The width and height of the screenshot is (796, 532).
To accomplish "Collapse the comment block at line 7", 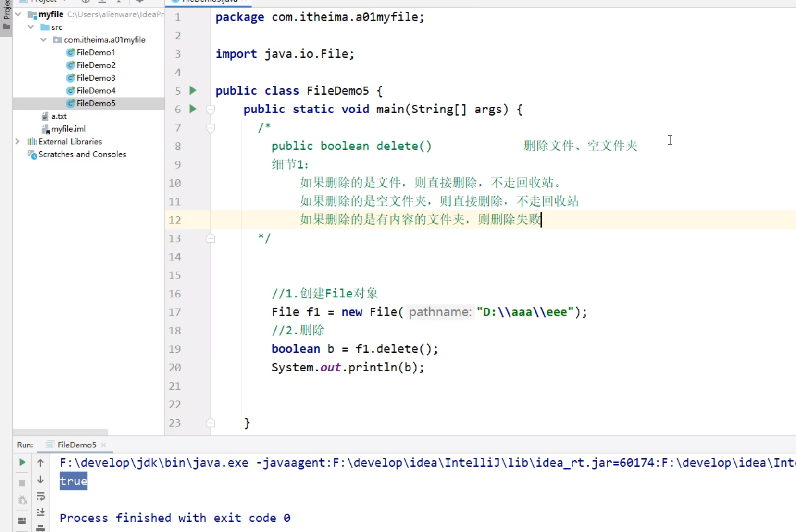I will (211, 128).
